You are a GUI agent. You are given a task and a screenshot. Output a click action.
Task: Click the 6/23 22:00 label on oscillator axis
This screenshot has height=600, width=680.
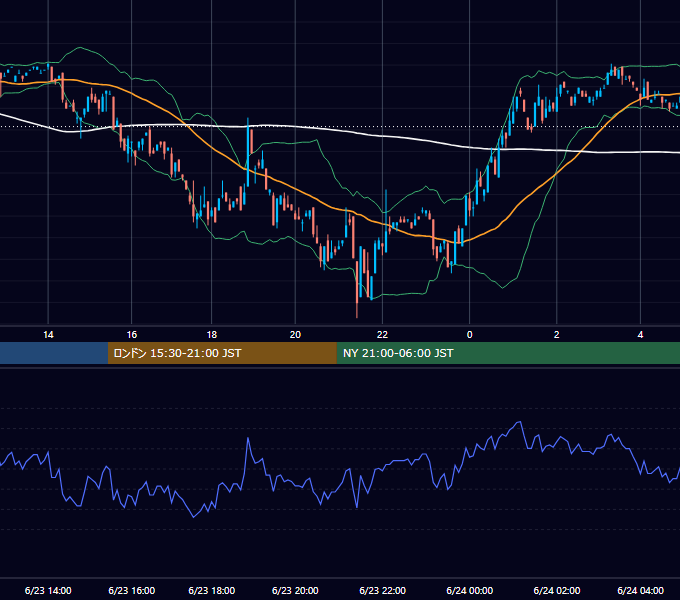click(x=382, y=590)
